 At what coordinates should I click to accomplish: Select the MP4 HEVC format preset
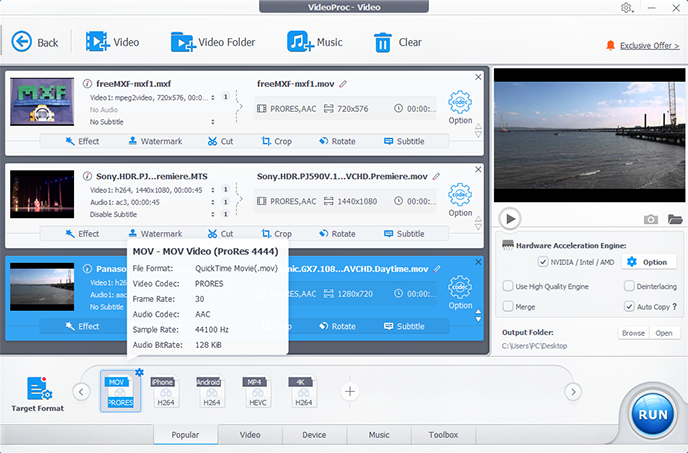pyautogui.click(x=258, y=391)
